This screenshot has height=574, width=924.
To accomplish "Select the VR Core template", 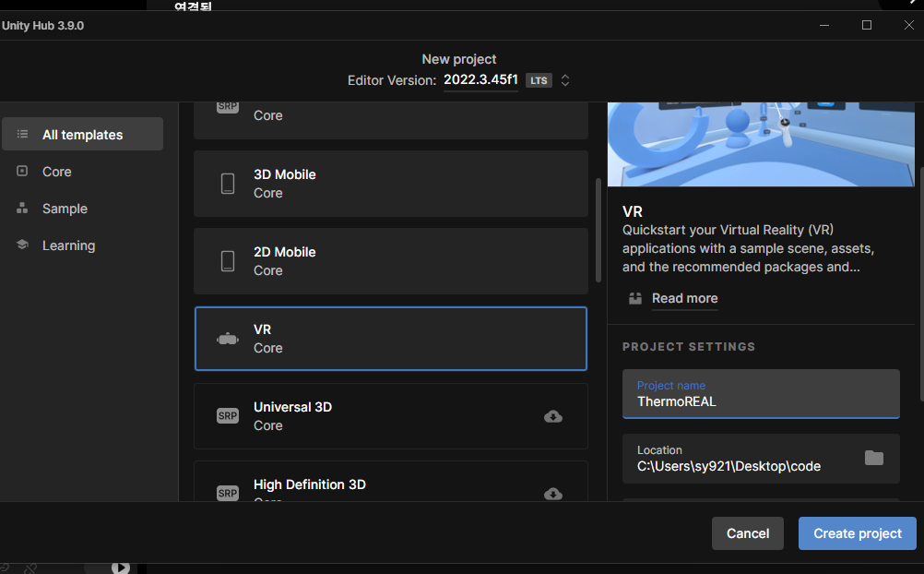I will 391,339.
